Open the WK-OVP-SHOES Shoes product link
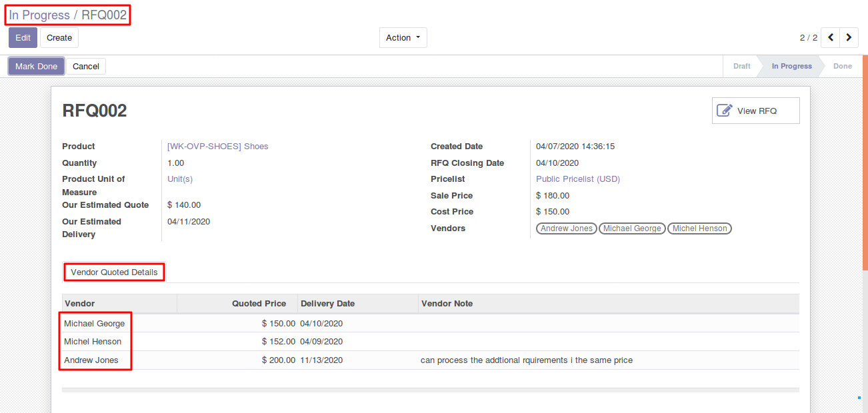The width and height of the screenshot is (868, 413). pyautogui.click(x=217, y=147)
